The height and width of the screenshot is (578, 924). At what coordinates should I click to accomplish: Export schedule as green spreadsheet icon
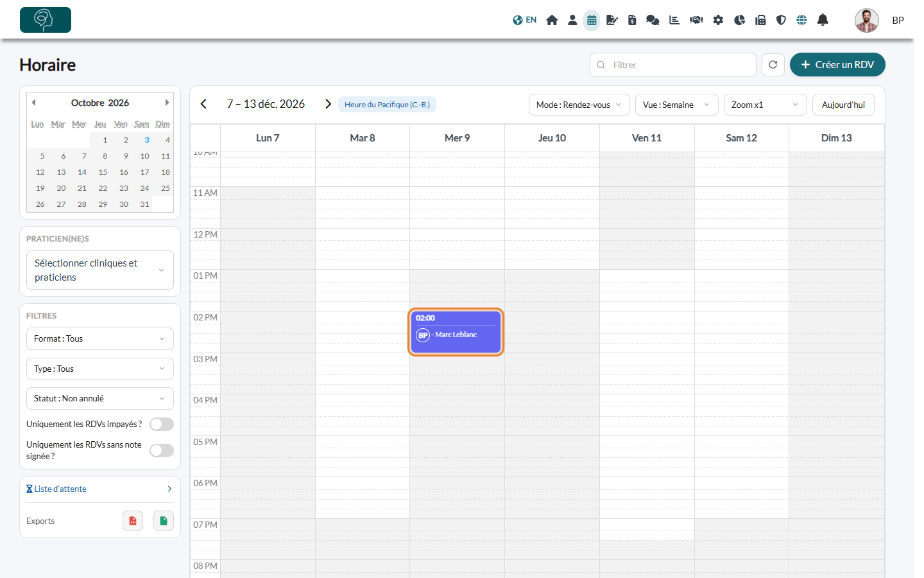[x=164, y=521]
